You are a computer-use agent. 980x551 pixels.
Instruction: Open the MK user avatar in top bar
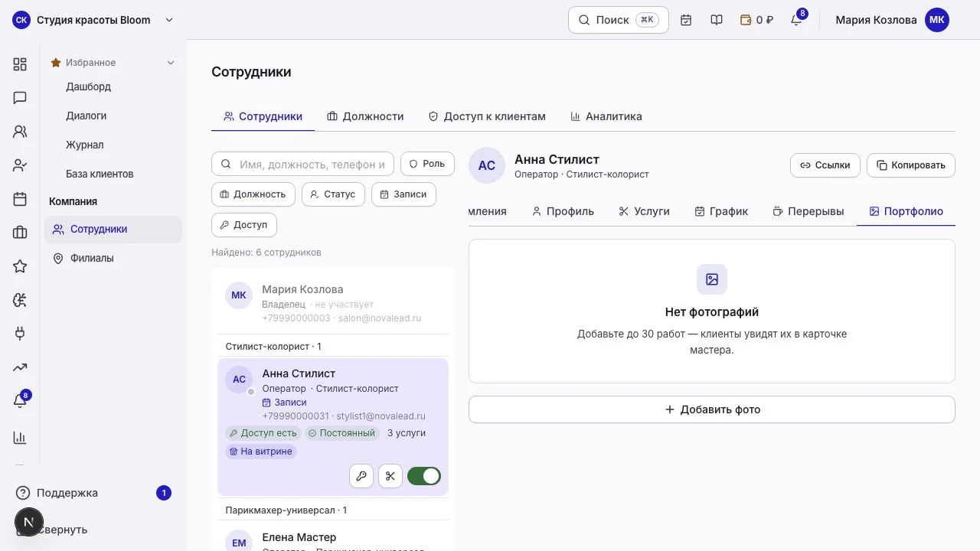(x=937, y=20)
